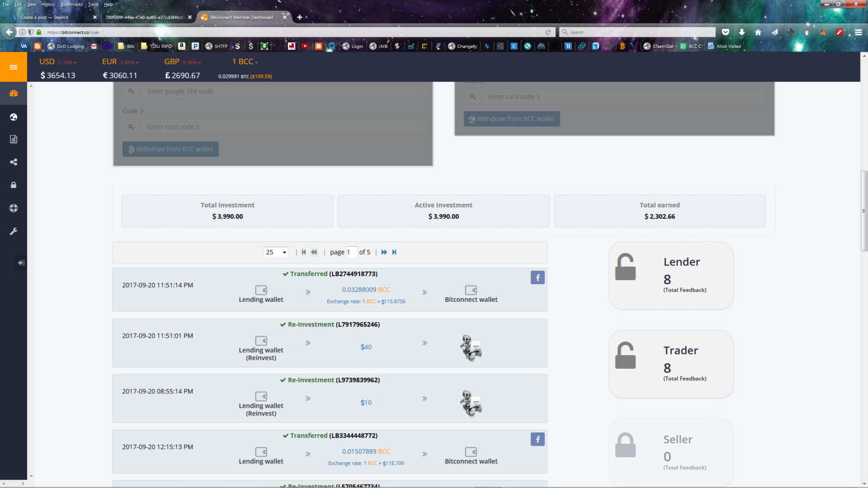Open the downloads arrow in browser toolbar
Screen dimensions: 868x488
click(x=742, y=32)
